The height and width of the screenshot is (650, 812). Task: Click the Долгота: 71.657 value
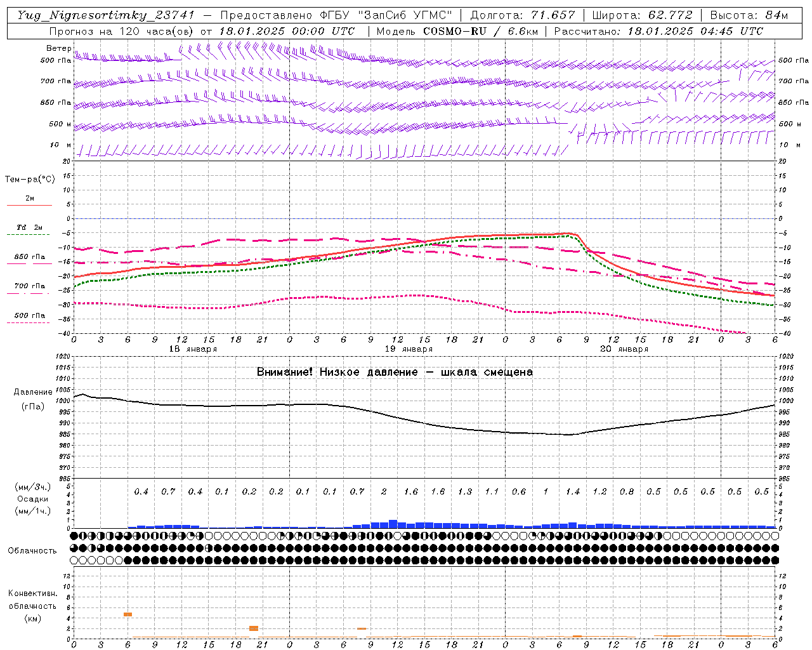click(x=523, y=15)
